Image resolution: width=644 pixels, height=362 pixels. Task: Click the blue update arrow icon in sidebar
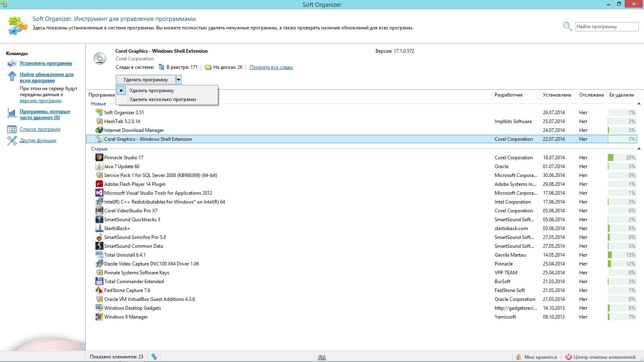click(12, 76)
